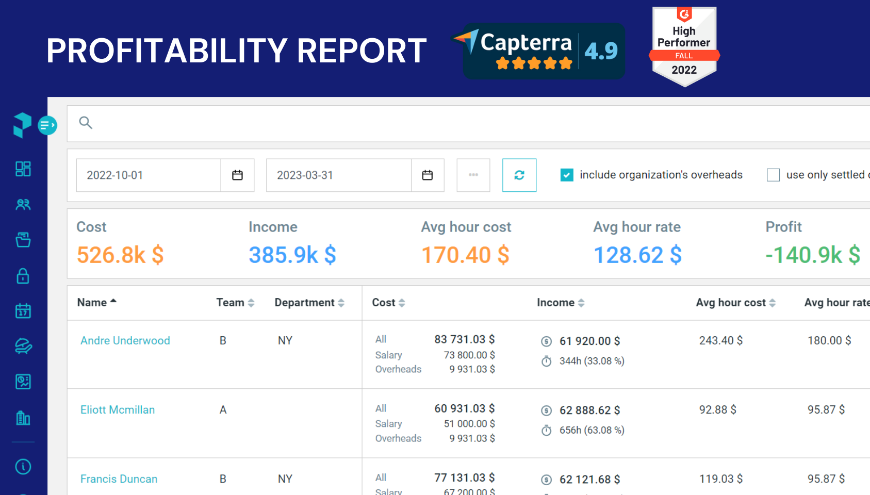Screen dimensions: 870x495
Task: Open the calendar icon in the sidebar
Action: click(x=23, y=311)
